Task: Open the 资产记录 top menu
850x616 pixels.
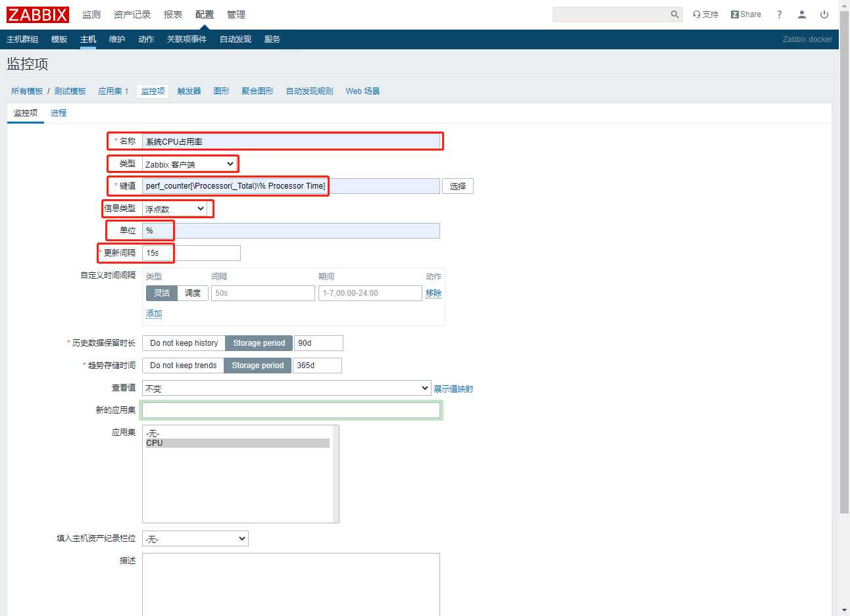Action: coord(132,14)
